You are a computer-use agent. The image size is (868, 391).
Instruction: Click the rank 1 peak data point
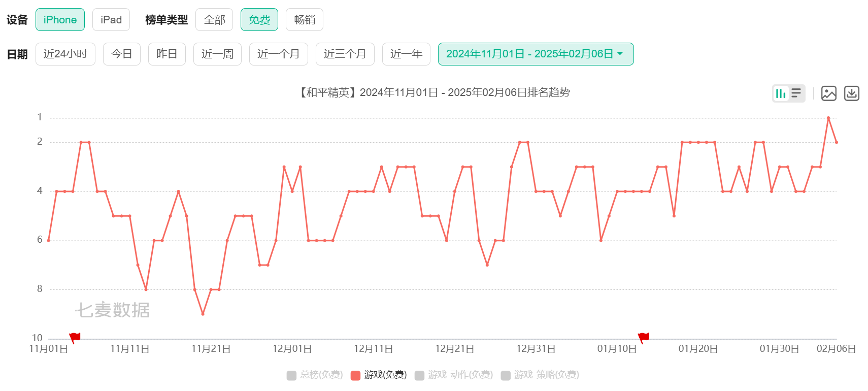point(828,118)
